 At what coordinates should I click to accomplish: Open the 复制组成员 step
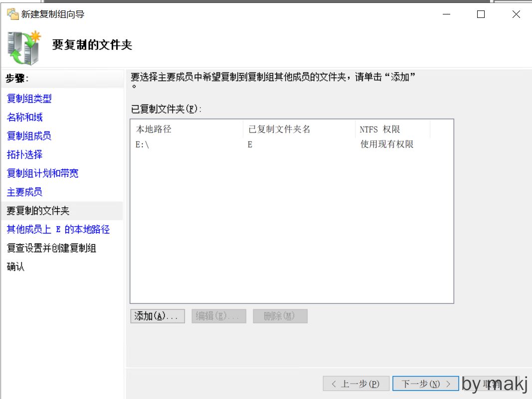tap(29, 136)
